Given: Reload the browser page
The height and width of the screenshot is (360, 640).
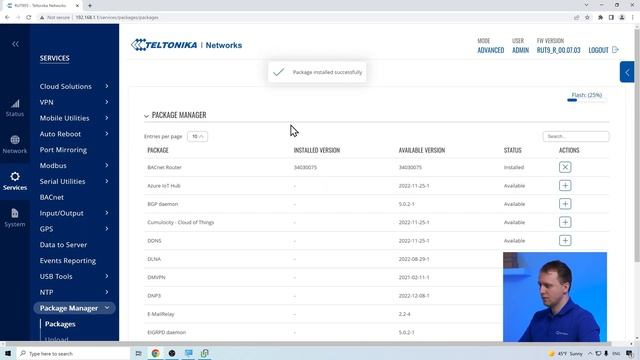Looking at the screenshot, I should [29, 17].
